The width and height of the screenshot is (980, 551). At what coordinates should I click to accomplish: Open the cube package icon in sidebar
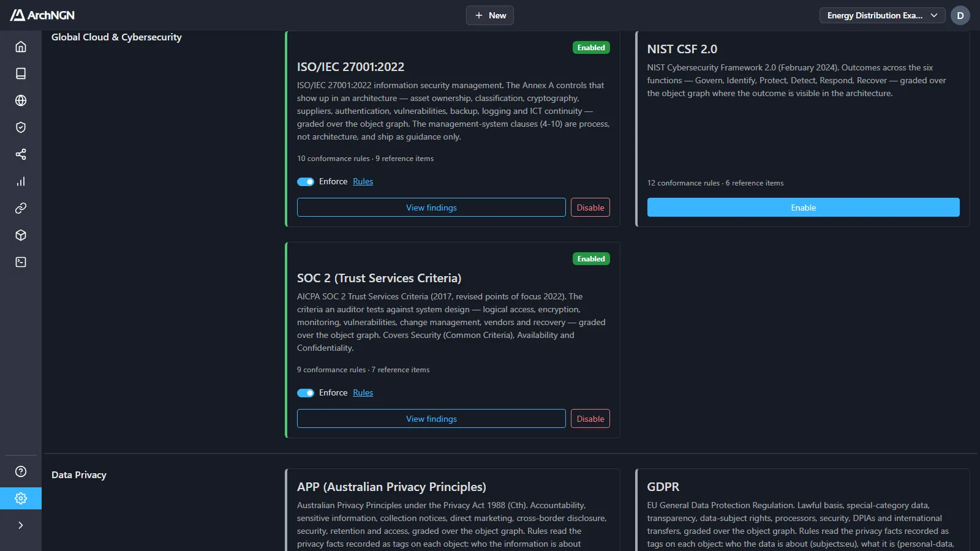click(x=21, y=235)
